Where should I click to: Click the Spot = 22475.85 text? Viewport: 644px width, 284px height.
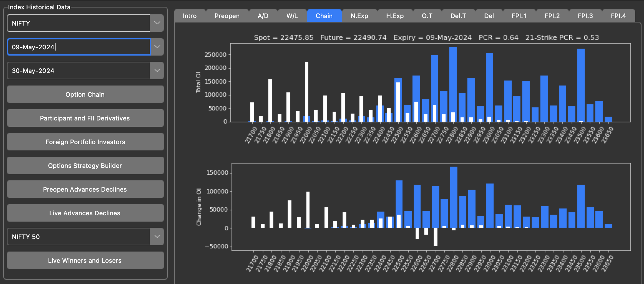[284, 37]
